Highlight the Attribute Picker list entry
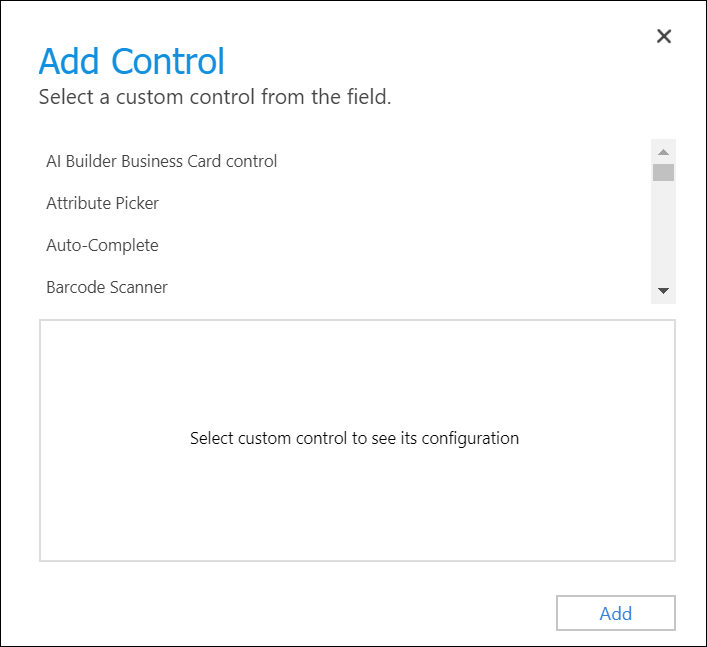The image size is (707, 647). pos(345,203)
